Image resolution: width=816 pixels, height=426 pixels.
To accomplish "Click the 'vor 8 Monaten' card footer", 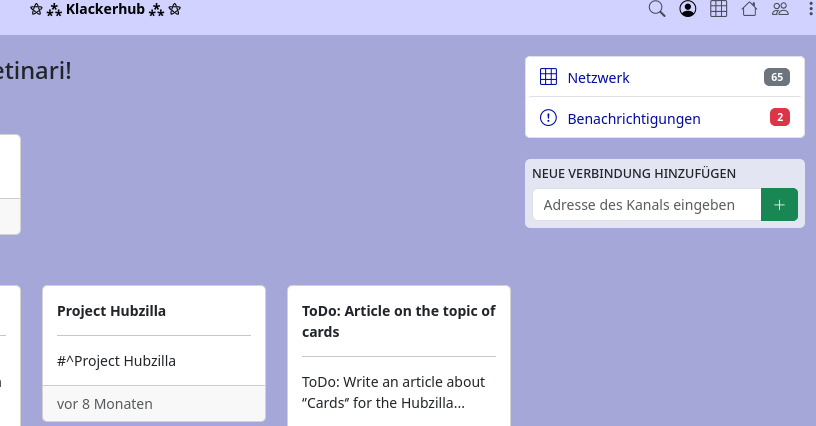I will [x=105, y=404].
